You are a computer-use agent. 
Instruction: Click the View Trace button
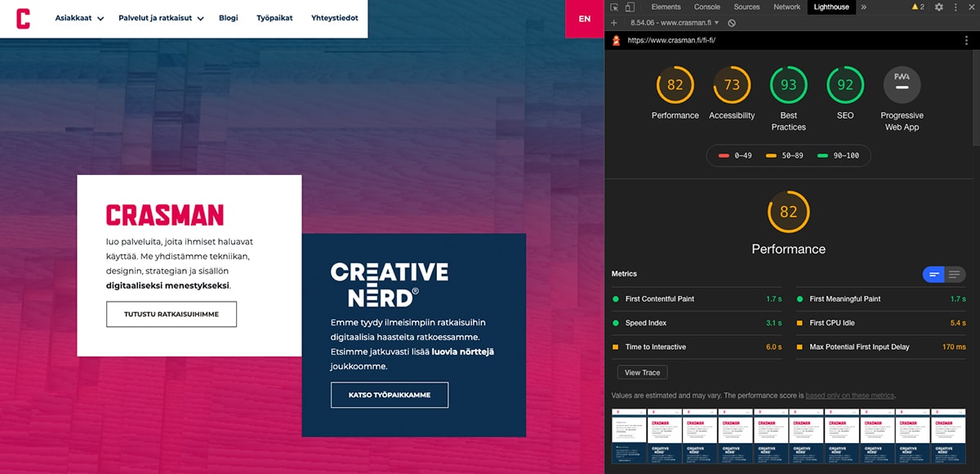point(642,373)
